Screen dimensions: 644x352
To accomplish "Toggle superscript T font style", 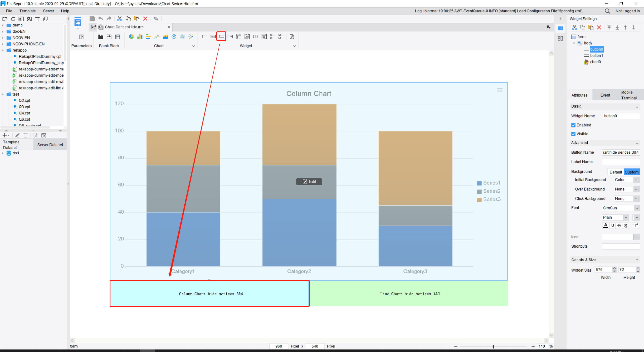I will tap(636, 226).
